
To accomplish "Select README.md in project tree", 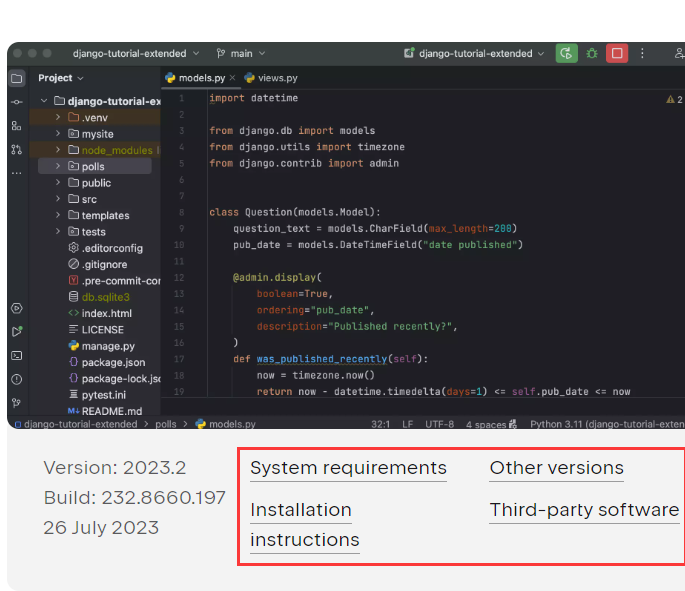I will point(105,411).
